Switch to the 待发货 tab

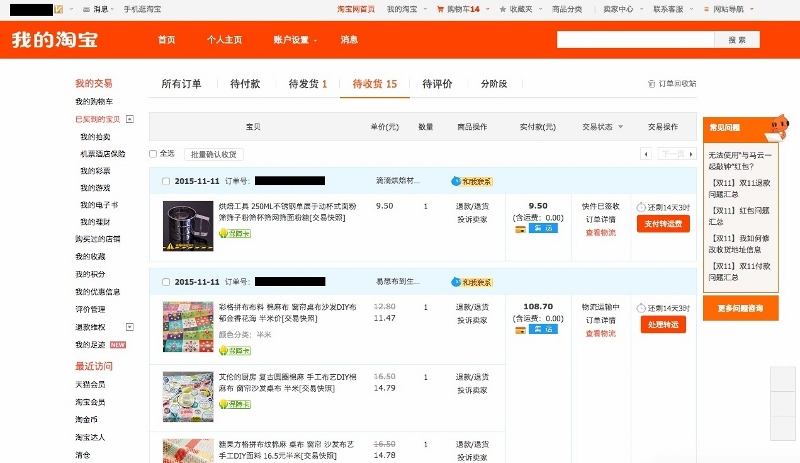[x=308, y=84]
